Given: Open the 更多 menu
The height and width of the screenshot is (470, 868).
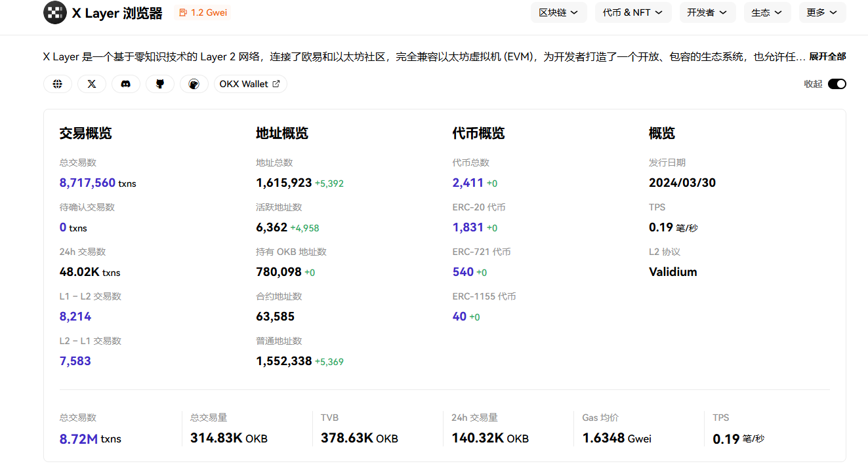Looking at the screenshot, I should pos(822,12).
